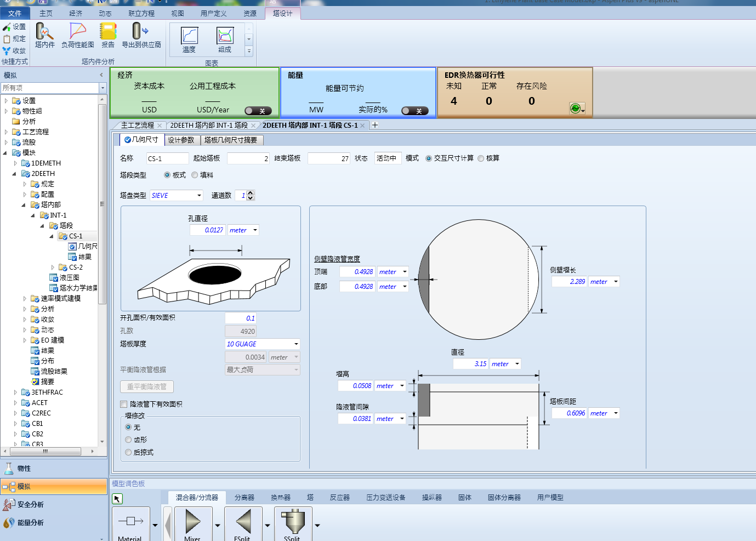
Task: Open the 报告 report icon
Action: pos(108,35)
